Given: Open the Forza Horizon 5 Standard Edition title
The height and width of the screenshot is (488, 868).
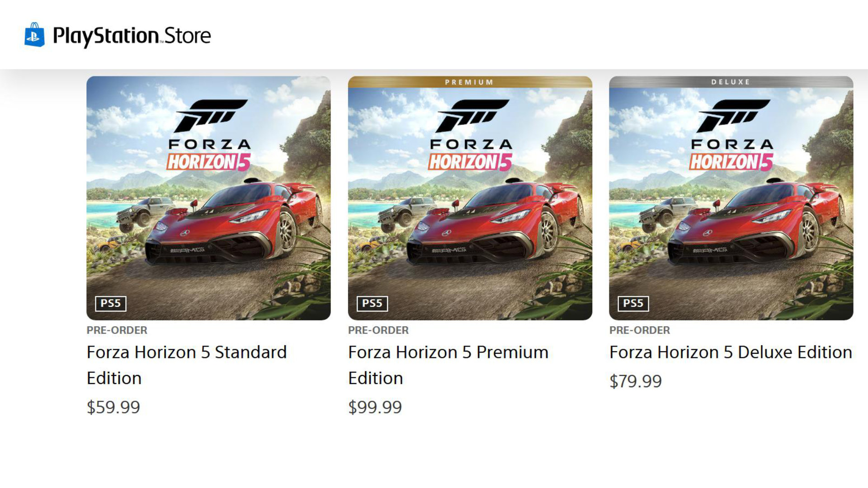Looking at the screenshot, I should (186, 365).
